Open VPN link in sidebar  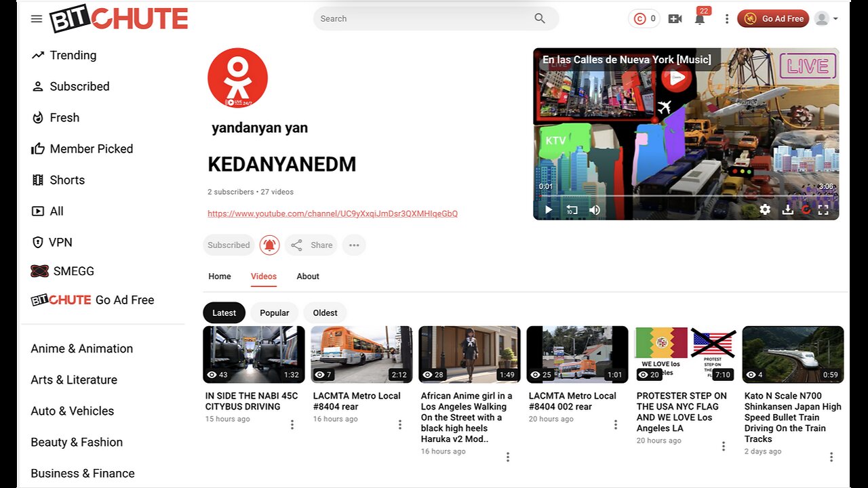coord(52,243)
